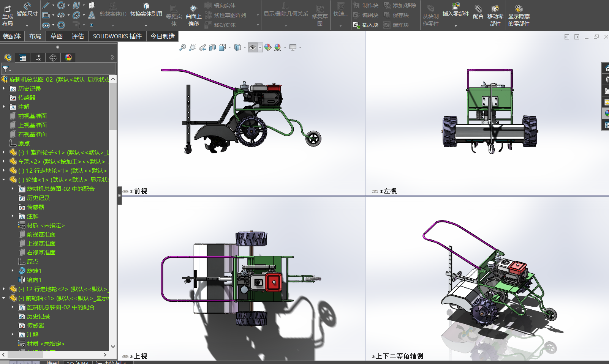609x364 pixels.
Task: Open the 转换实体引用 dropdown arrow
Action: 146,26
